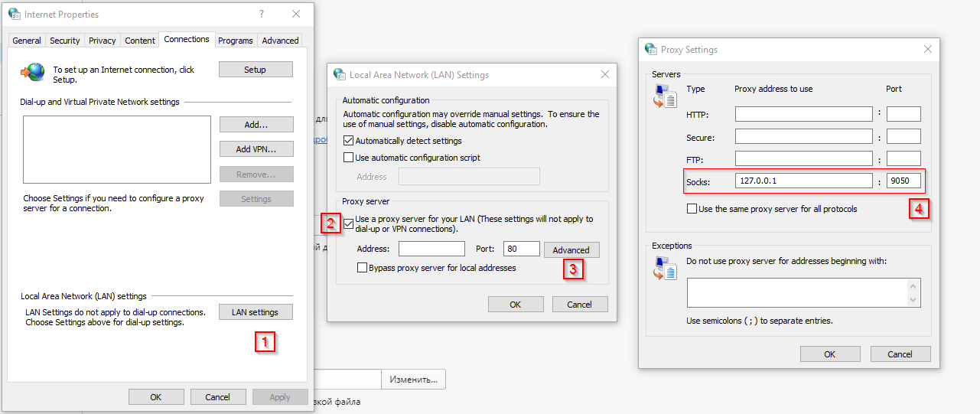This screenshot has width=980, height=414.
Task: Click the LAN settings button
Action: click(256, 312)
